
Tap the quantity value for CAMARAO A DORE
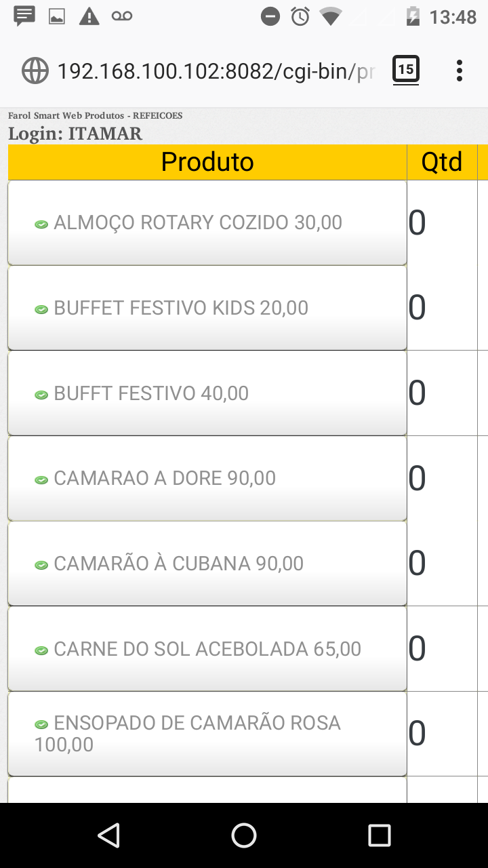click(x=418, y=478)
